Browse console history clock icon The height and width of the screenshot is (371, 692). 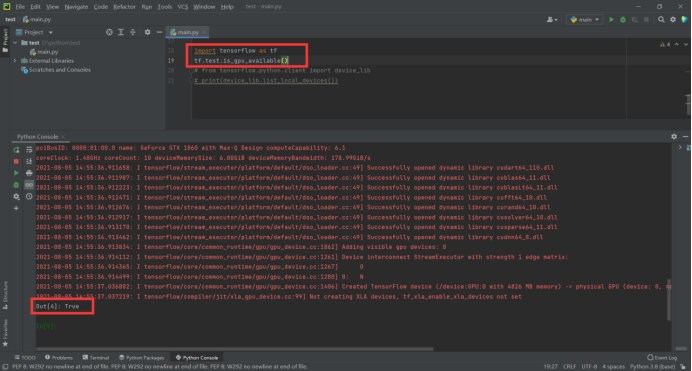[29, 197]
